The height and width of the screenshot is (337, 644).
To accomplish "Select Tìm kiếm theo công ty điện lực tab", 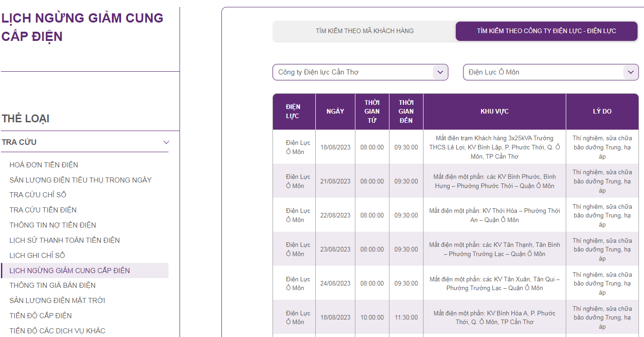I will coord(546,31).
